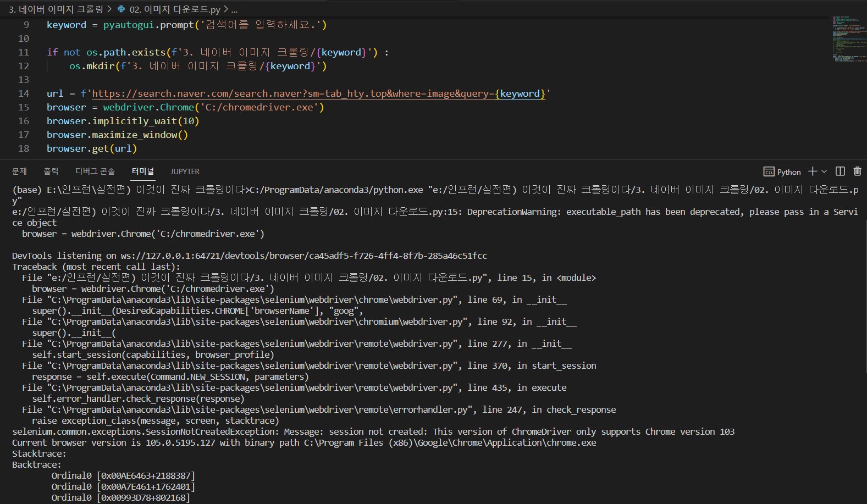Click 'if not os.path.exists' on line 11
Viewport: 867px width, 504px height.
(x=218, y=52)
